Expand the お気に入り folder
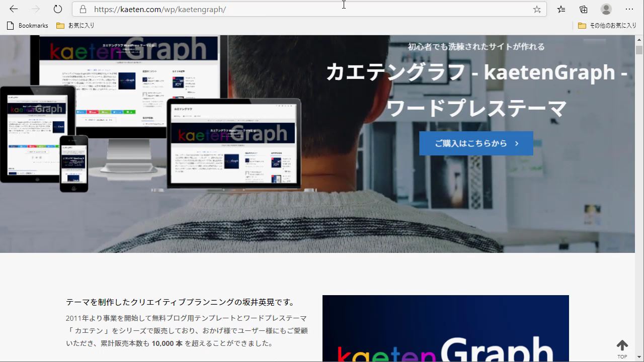 pyautogui.click(x=75, y=26)
